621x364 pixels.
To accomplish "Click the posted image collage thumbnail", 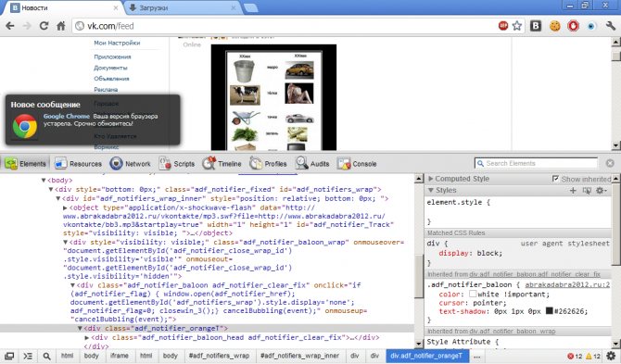I will (x=273, y=97).
